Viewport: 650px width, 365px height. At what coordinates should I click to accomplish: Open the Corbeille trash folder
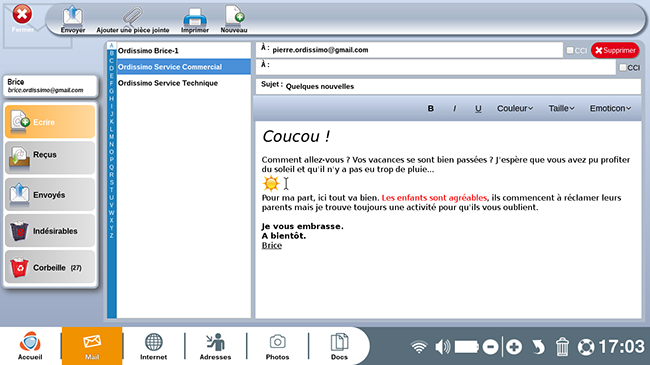pyautogui.click(x=50, y=267)
